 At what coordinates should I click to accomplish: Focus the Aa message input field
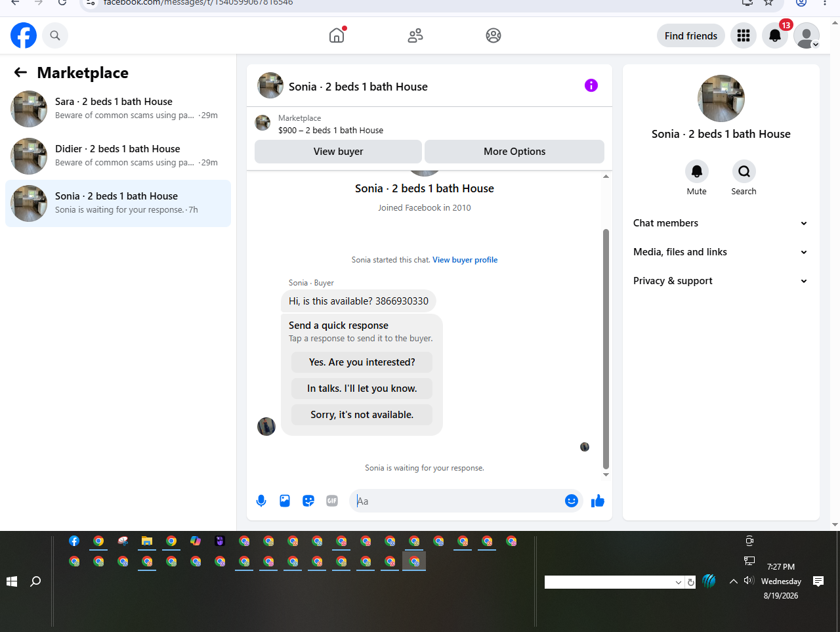pyautogui.click(x=459, y=501)
